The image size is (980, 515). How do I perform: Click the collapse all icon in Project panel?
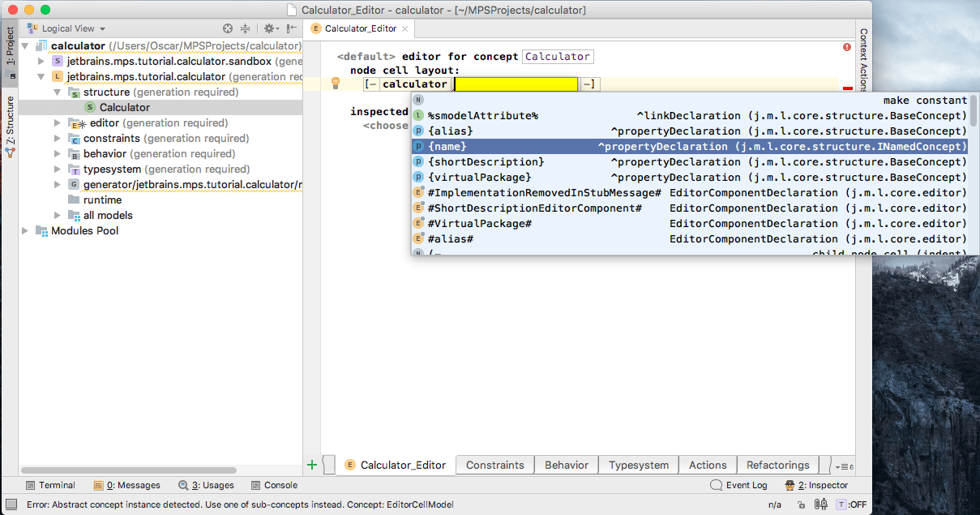click(x=245, y=28)
